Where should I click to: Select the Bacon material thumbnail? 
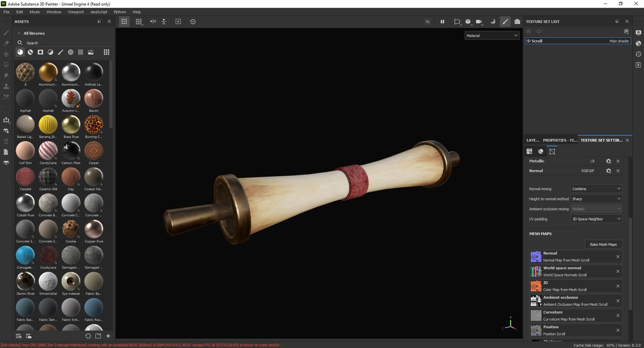coord(94,98)
